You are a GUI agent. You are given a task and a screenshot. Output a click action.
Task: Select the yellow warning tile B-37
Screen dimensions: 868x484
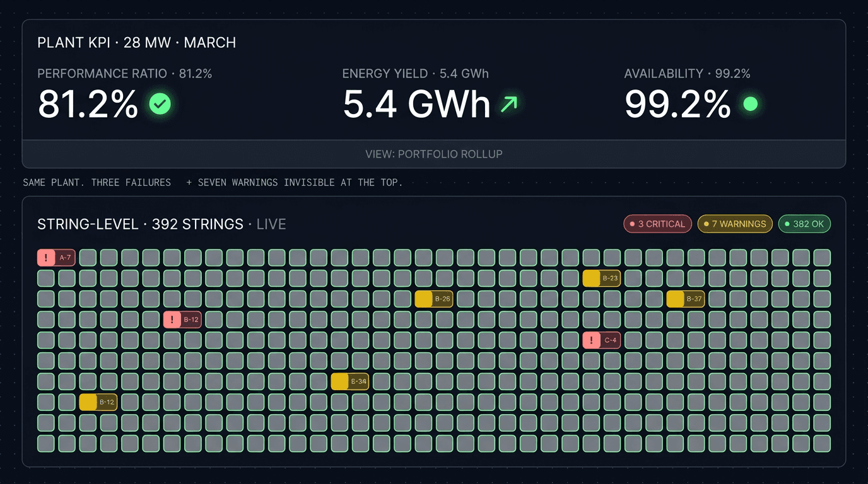click(685, 299)
